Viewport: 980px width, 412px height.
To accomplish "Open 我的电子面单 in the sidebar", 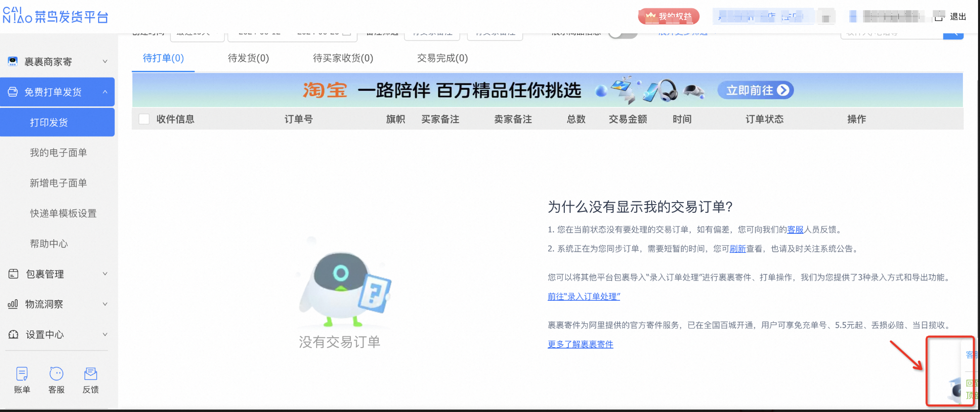I will pyautogui.click(x=58, y=152).
